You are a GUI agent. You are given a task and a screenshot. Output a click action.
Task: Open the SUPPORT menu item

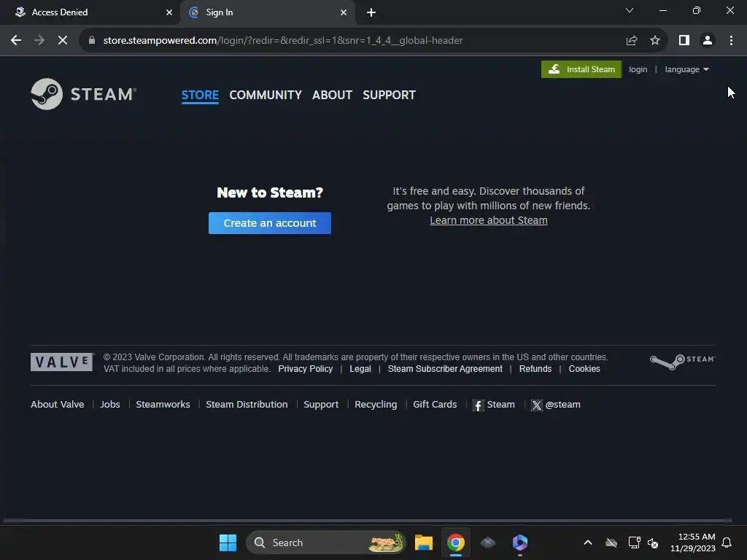pos(389,95)
